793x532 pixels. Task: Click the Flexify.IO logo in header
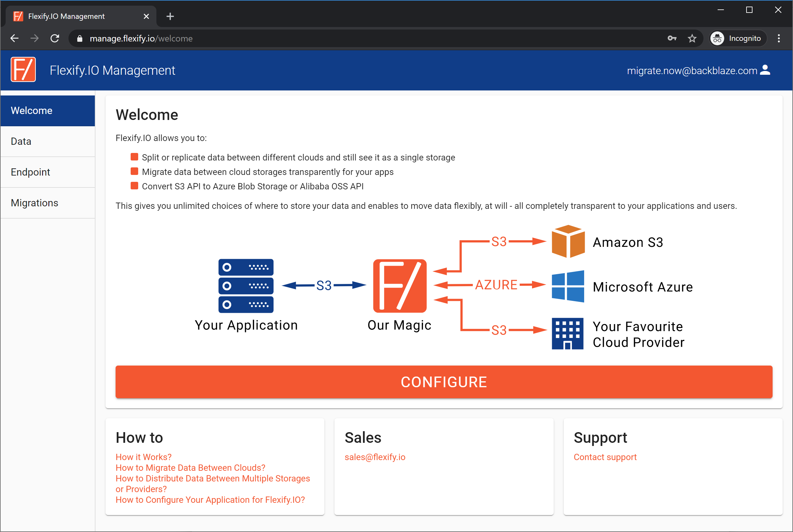[x=23, y=69]
